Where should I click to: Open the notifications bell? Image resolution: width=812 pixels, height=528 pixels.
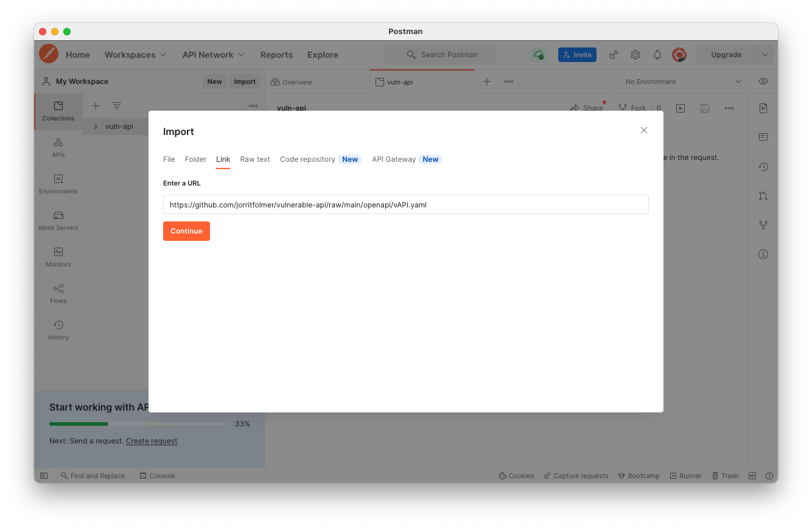pos(657,55)
